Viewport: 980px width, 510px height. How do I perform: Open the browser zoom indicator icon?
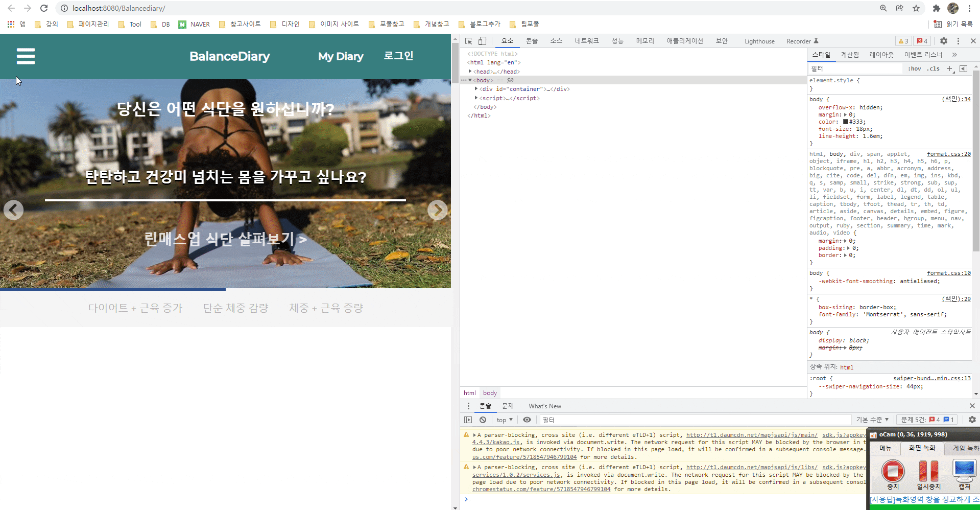click(x=883, y=8)
